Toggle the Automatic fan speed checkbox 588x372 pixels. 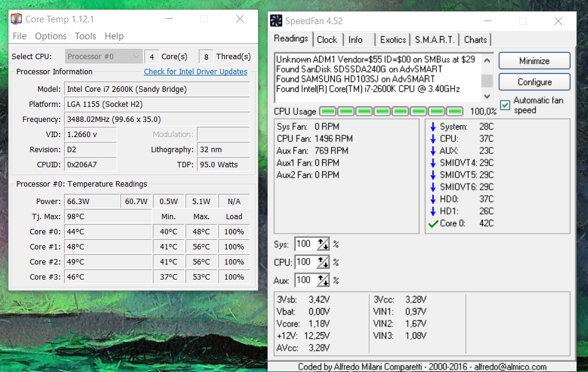pyautogui.click(x=505, y=105)
